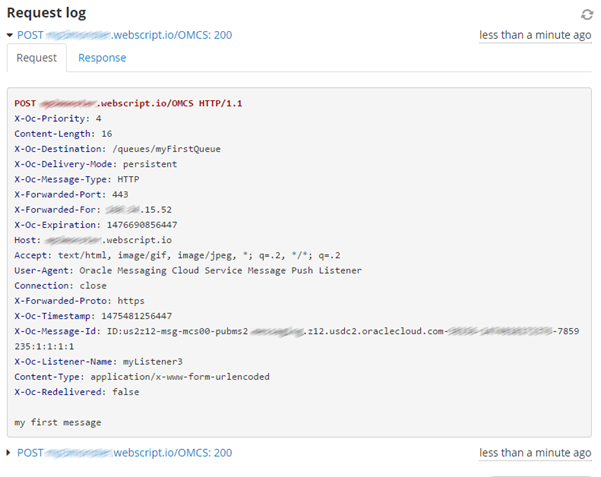Click the User-Agent header line
This screenshot has height=477, width=601.
(x=187, y=270)
